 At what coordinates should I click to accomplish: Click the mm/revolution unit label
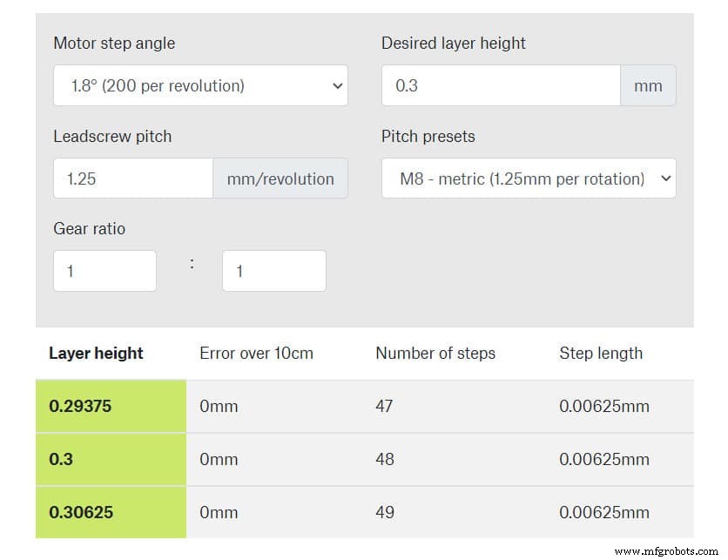(280, 179)
